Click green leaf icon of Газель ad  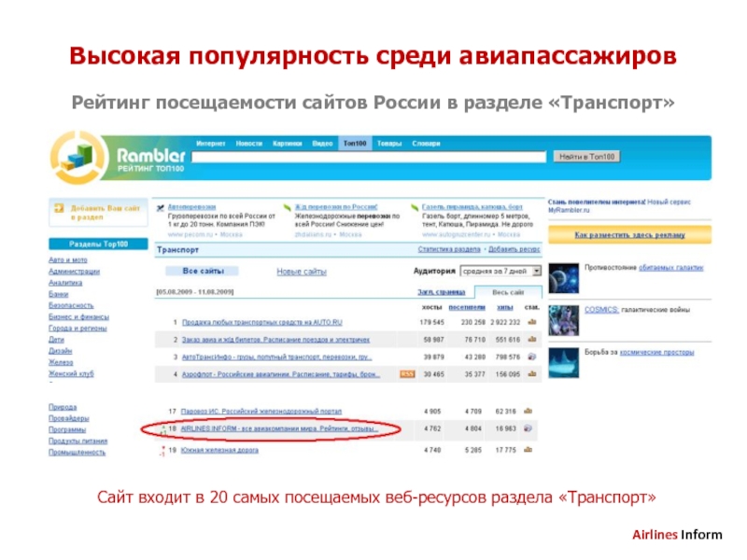tap(415, 207)
